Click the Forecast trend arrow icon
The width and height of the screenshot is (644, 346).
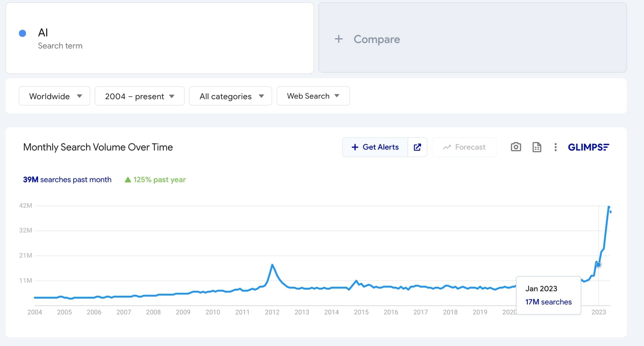coord(447,147)
